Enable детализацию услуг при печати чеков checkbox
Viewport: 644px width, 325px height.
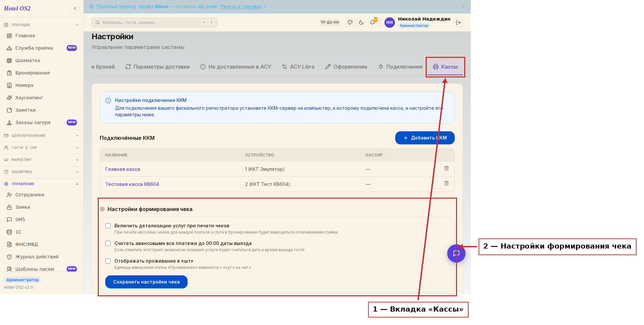(108, 226)
